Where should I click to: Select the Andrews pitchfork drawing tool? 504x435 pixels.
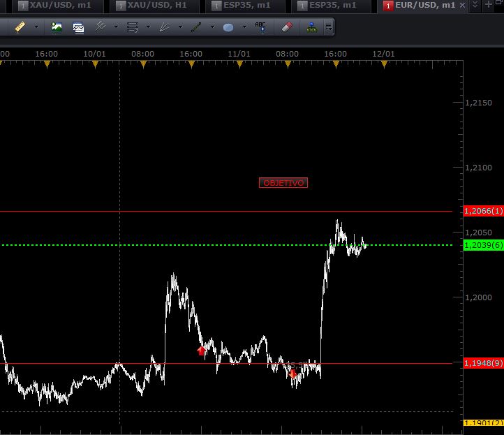point(101,28)
